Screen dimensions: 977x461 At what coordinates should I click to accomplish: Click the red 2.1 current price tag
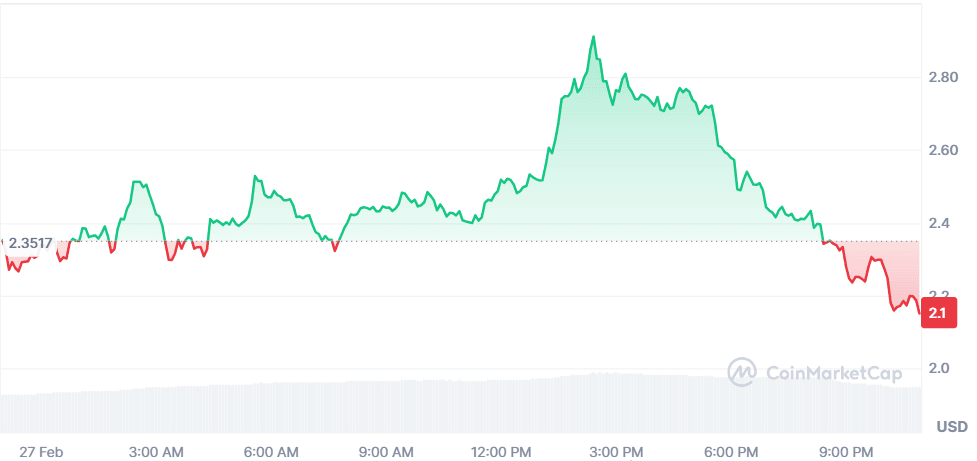tap(938, 314)
